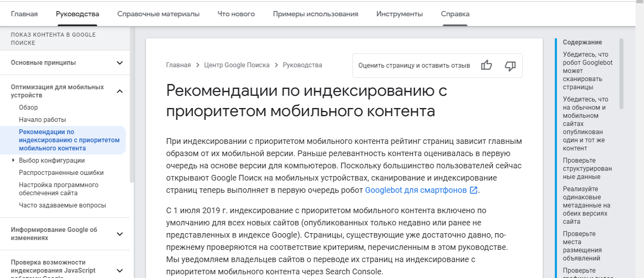Expand Информирование Google об изменениях section
Viewport: 644px width, 278px height.
tap(119, 234)
